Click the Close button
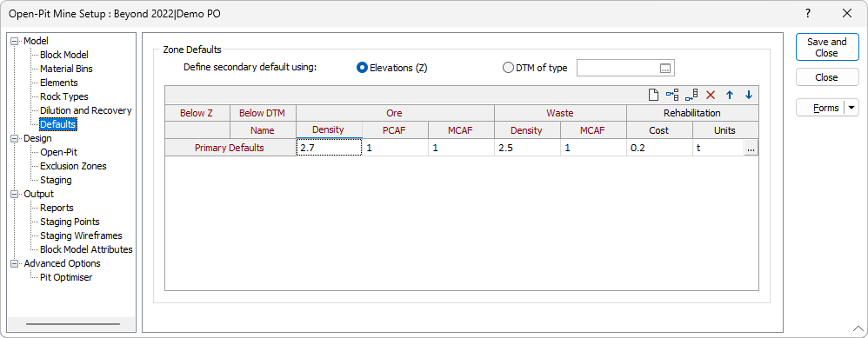The height and width of the screenshot is (338, 868). (x=827, y=77)
